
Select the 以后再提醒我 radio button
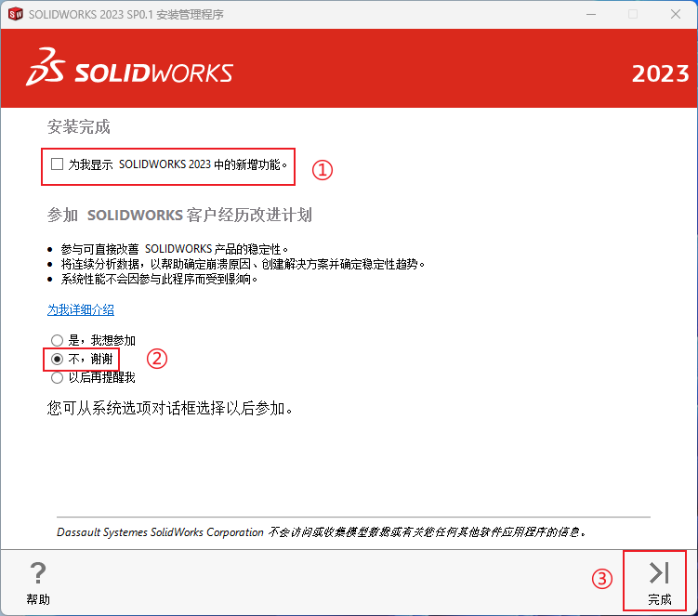click(57, 378)
